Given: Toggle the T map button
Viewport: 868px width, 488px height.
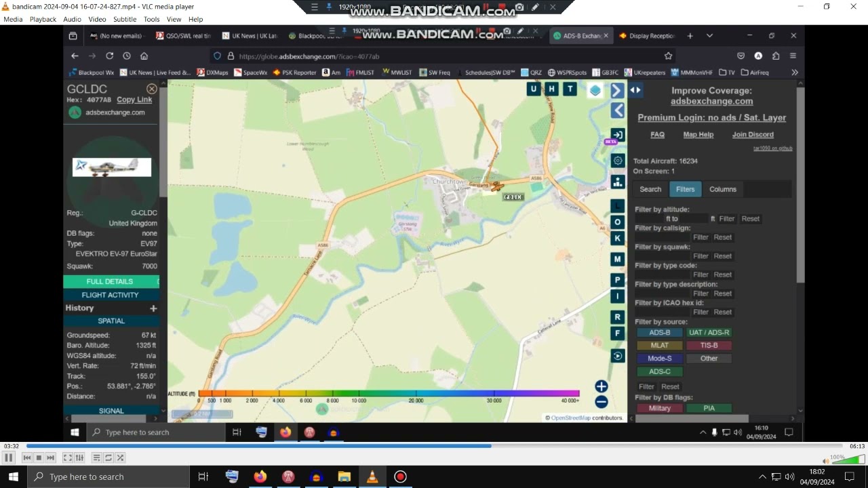Looking at the screenshot, I should coord(570,89).
